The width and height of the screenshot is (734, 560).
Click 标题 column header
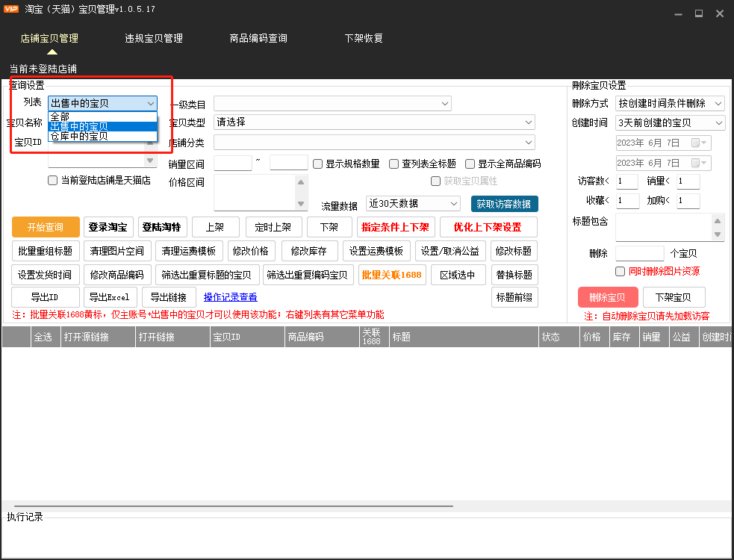pos(464,337)
